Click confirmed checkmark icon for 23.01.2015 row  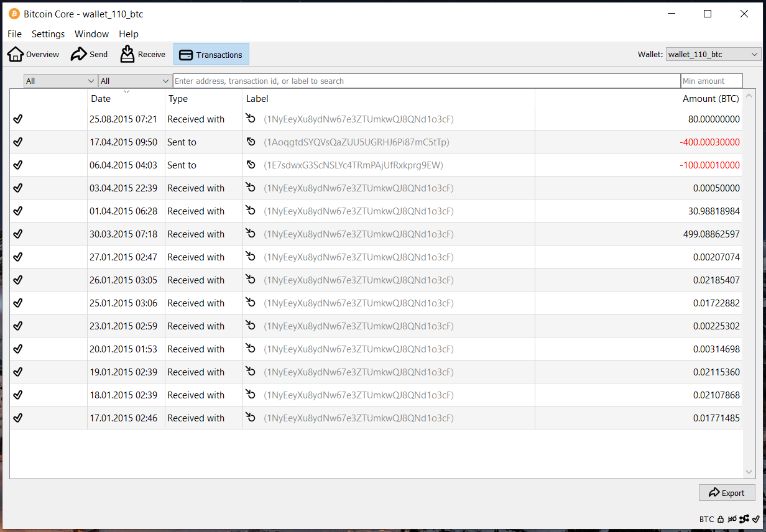pyautogui.click(x=18, y=326)
